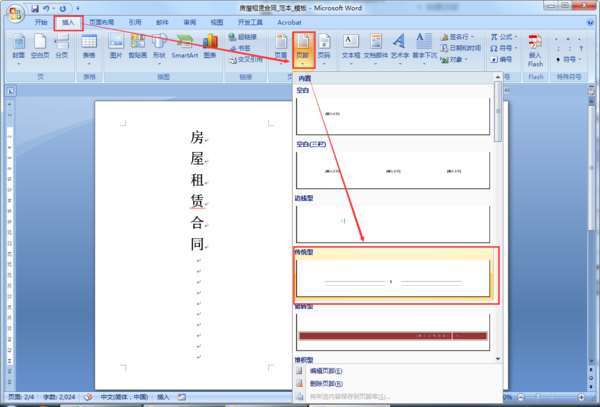The width and height of the screenshot is (600, 407).
Task: Insert an 对象 object
Action: [454, 60]
